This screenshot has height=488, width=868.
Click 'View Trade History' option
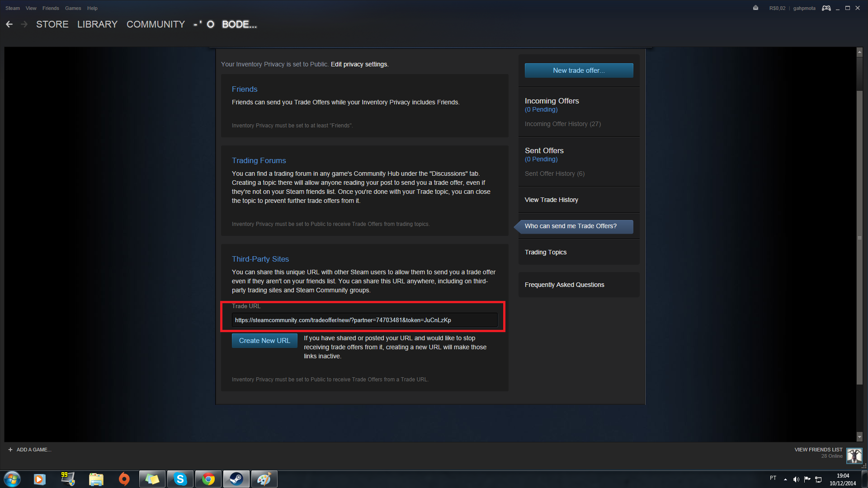point(552,200)
